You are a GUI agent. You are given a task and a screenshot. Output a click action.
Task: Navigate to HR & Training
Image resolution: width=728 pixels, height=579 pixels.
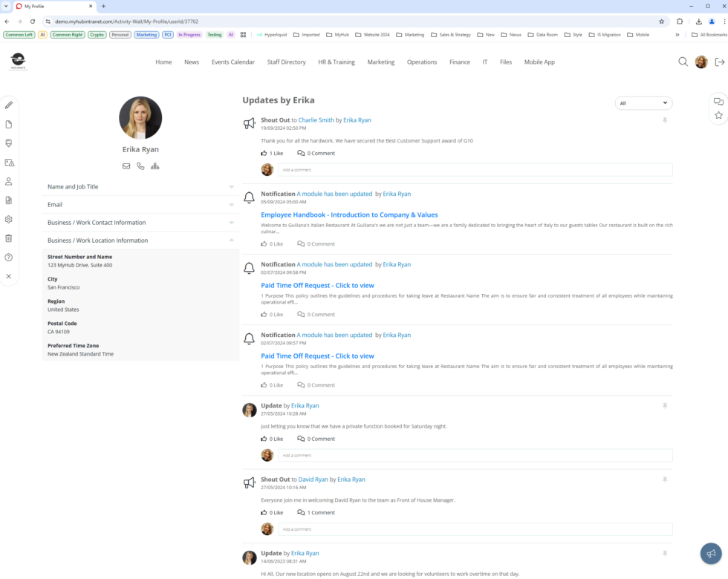tap(336, 62)
